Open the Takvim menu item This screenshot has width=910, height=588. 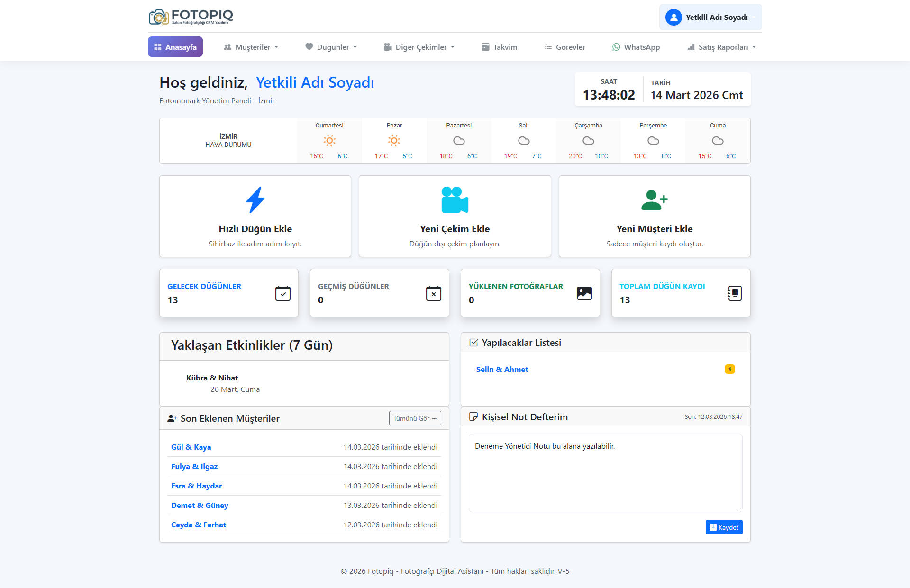[x=499, y=47]
